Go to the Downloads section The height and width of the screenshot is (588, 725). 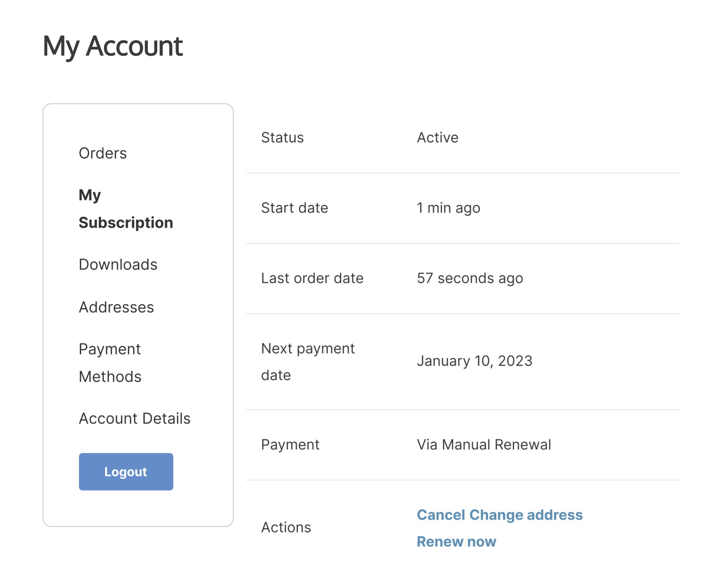pos(118,264)
